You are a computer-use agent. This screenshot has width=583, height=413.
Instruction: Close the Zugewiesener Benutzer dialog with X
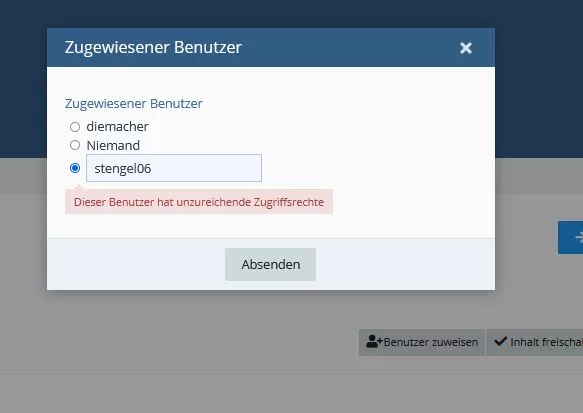pyautogui.click(x=466, y=48)
